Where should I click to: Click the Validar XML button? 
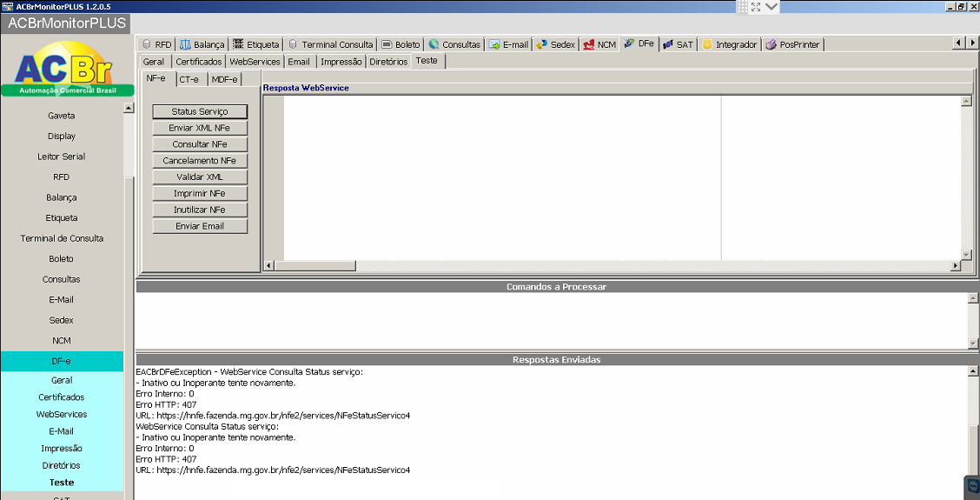(200, 177)
